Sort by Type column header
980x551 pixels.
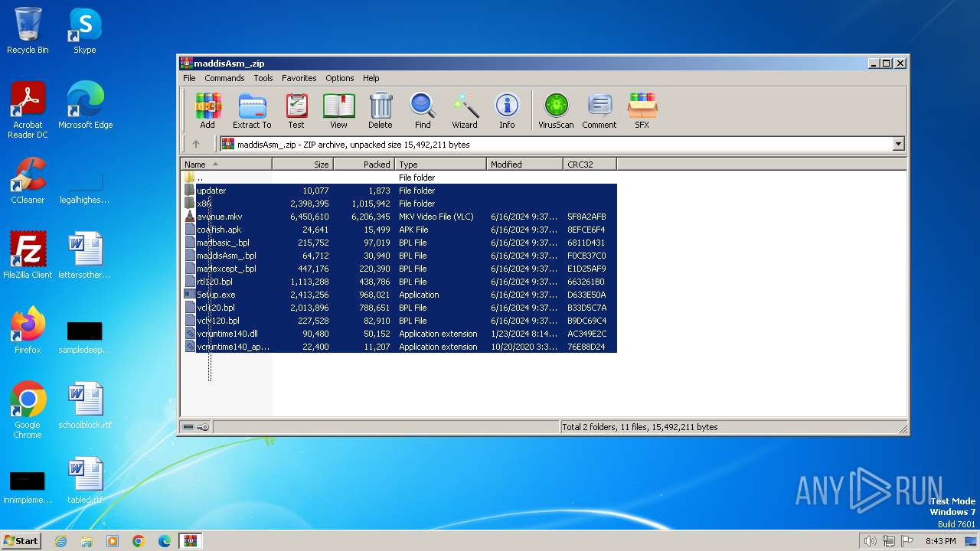[x=441, y=165]
